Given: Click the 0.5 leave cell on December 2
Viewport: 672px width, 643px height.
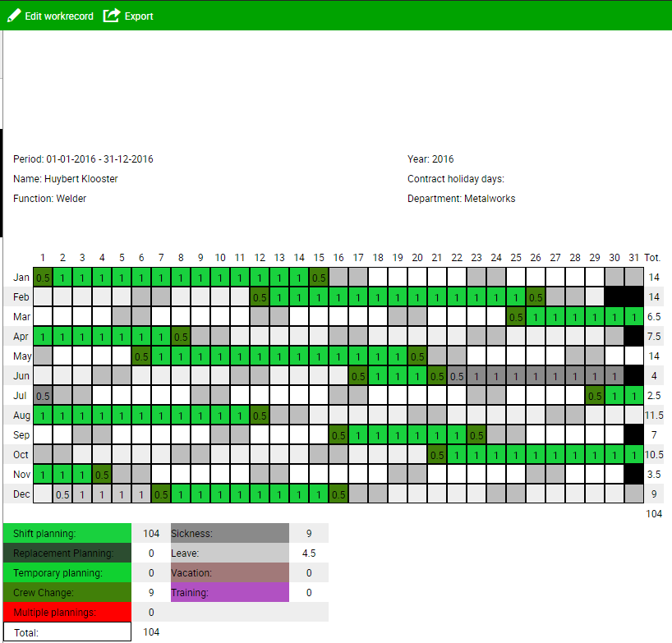Looking at the screenshot, I should [62, 494].
